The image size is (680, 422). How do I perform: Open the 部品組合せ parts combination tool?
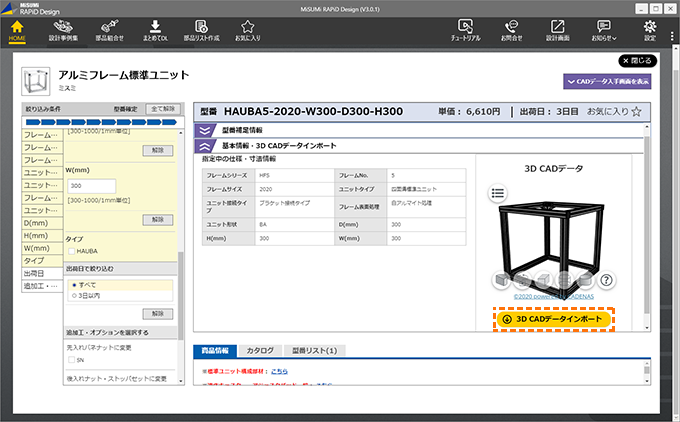pyautogui.click(x=111, y=30)
